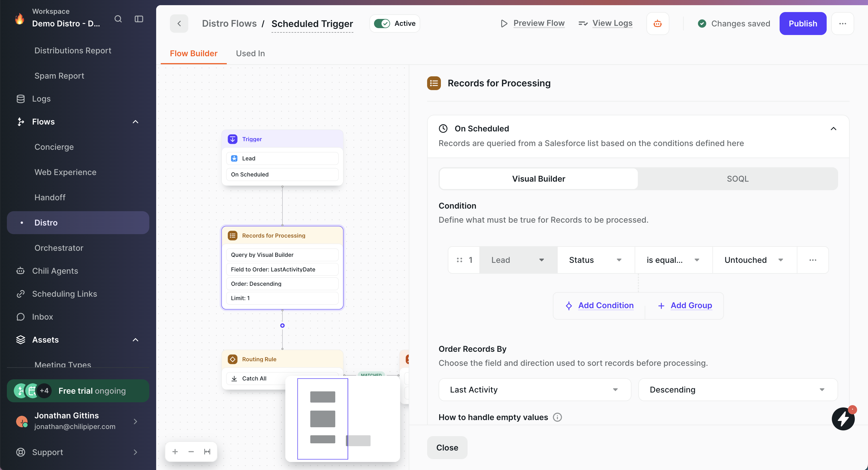Viewport: 868px width, 470px height.
Task: Click the connector add-step circle
Action: (282, 325)
